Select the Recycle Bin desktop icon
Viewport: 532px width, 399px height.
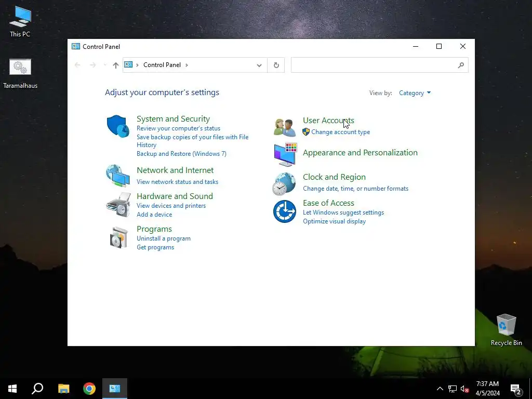tap(506, 329)
